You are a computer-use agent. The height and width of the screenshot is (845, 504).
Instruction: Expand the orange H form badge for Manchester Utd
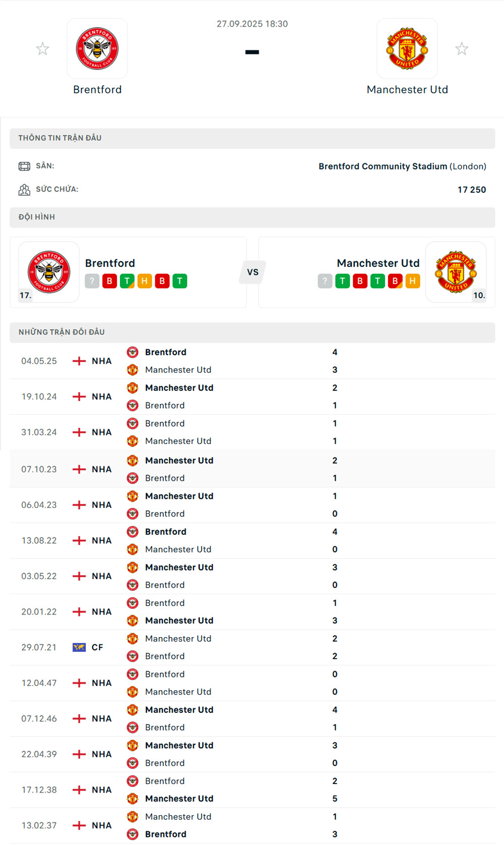pos(413,281)
